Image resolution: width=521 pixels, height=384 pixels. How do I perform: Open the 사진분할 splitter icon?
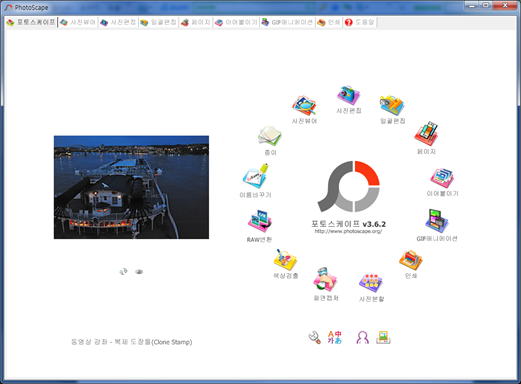click(371, 283)
